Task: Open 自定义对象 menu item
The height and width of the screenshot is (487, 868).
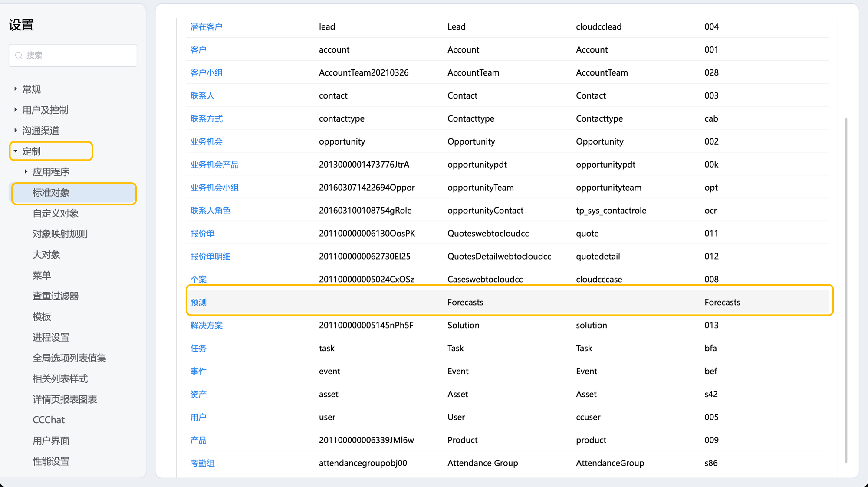Action: click(x=56, y=214)
